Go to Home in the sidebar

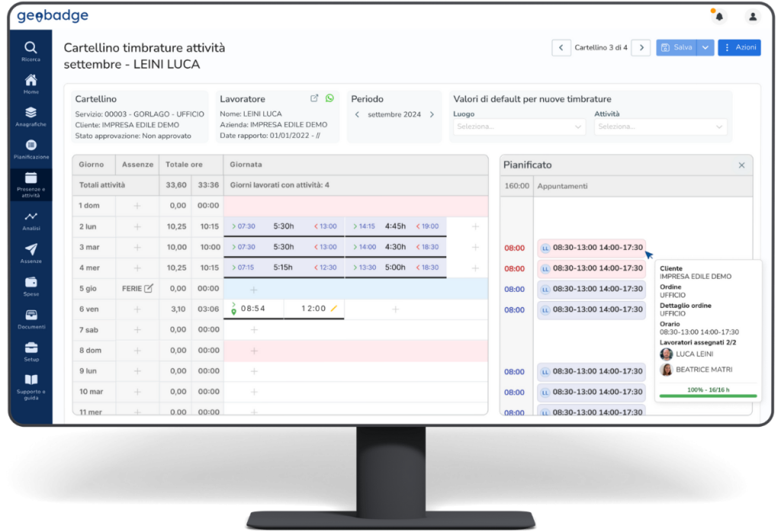click(31, 80)
